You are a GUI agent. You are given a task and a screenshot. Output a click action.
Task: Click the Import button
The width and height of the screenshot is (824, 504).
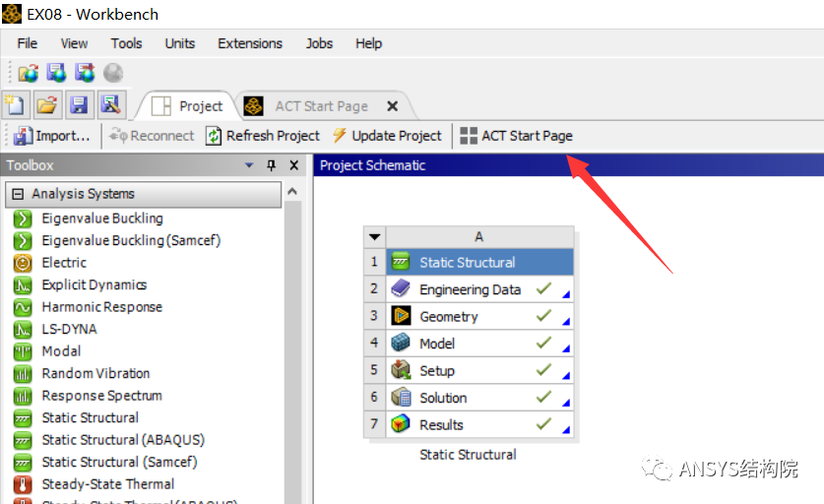coord(52,136)
